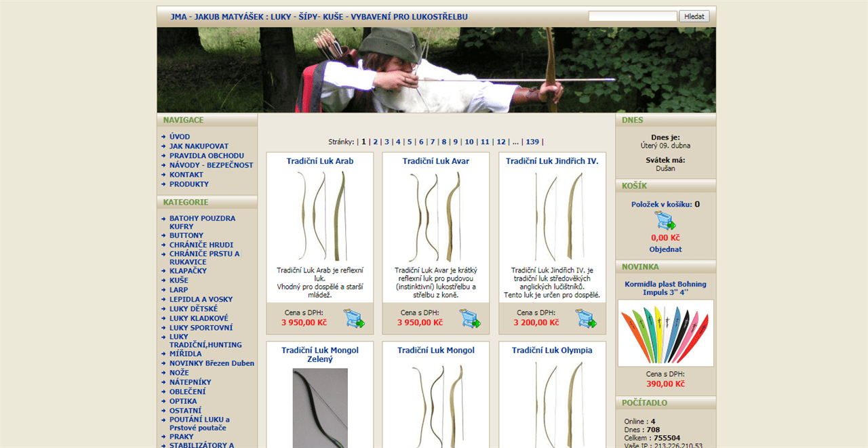Screen dimensions: 868x448
Task: Click JMA - Jakub Matyášek site title
Action: [319, 17]
